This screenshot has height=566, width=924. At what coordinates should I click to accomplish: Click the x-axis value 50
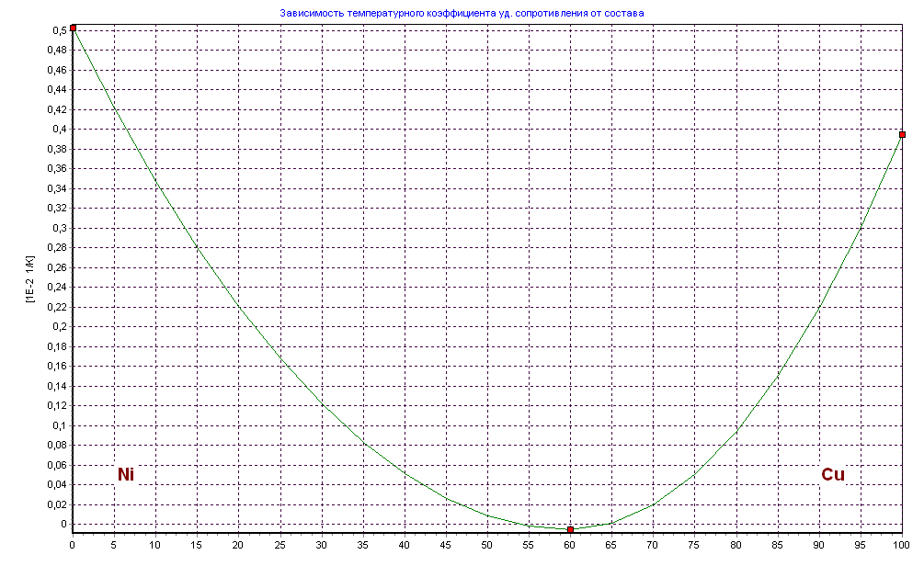point(486,546)
